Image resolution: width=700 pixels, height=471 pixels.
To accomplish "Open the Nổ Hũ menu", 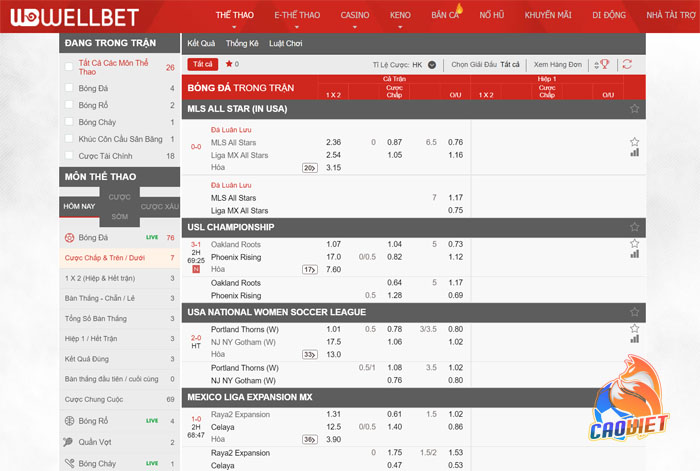I will pyautogui.click(x=492, y=15).
